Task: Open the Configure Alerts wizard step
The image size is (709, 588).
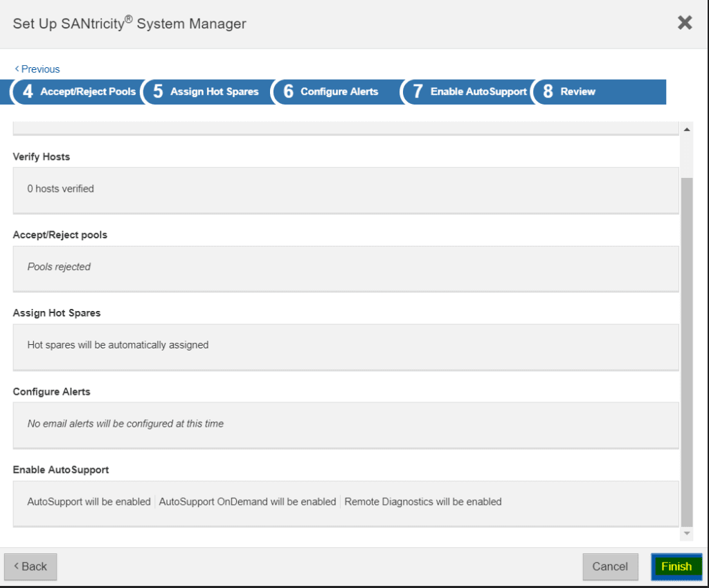Action: point(339,91)
